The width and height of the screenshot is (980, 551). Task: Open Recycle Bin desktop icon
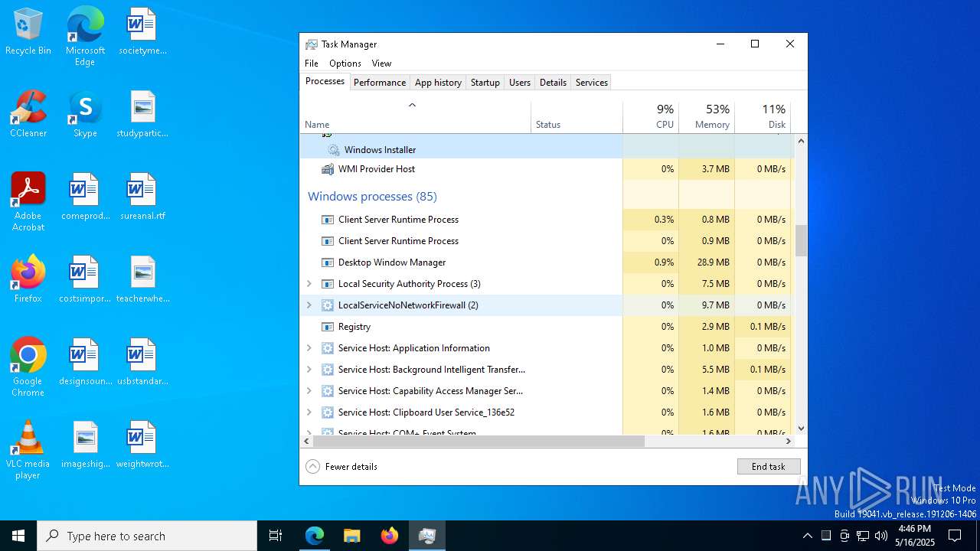click(x=28, y=32)
